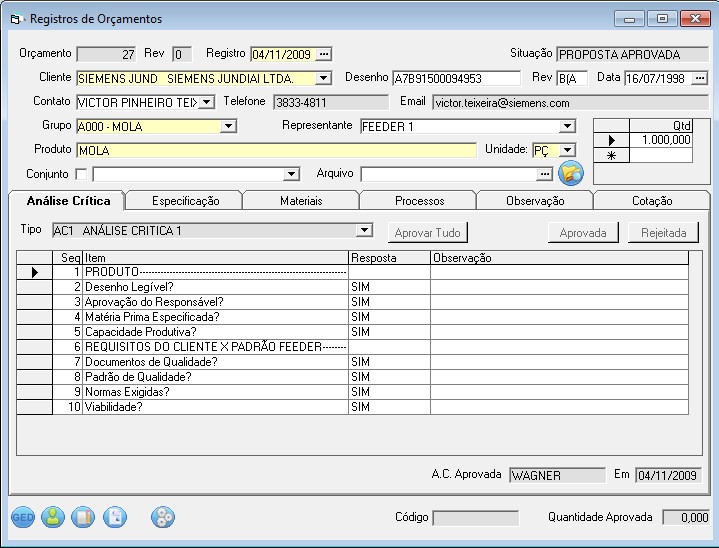Viewport: 719px width, 548px height.
Task: Select row marker for PRODUTO line
Action: pyautogui.click(x=35, y=272)
